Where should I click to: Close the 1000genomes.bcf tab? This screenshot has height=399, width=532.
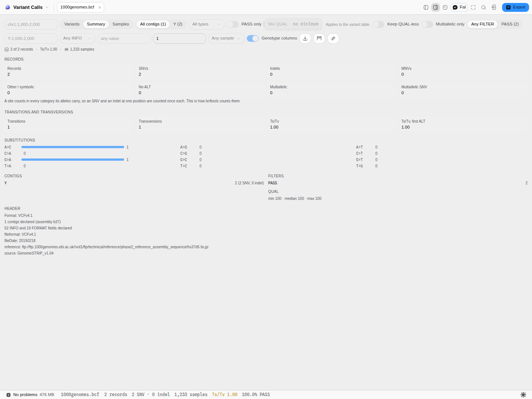(x=100, y=7)
